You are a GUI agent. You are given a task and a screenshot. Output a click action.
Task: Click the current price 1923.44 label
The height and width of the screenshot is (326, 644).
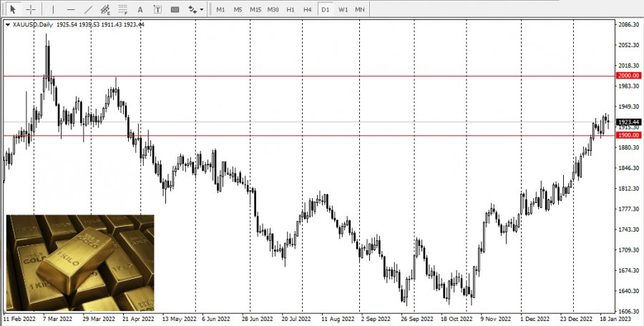tap(628, 122)
